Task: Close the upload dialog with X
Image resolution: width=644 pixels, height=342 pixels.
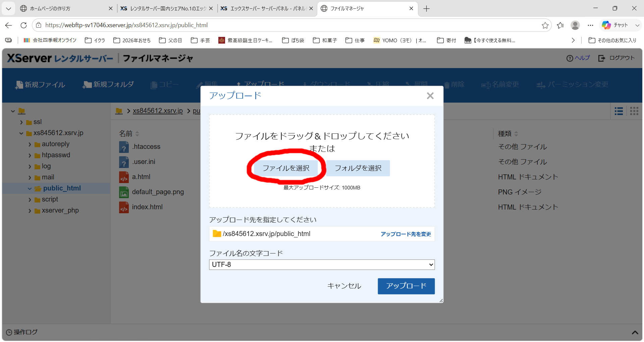Action: pyautogui.click(x=430, y=96)
